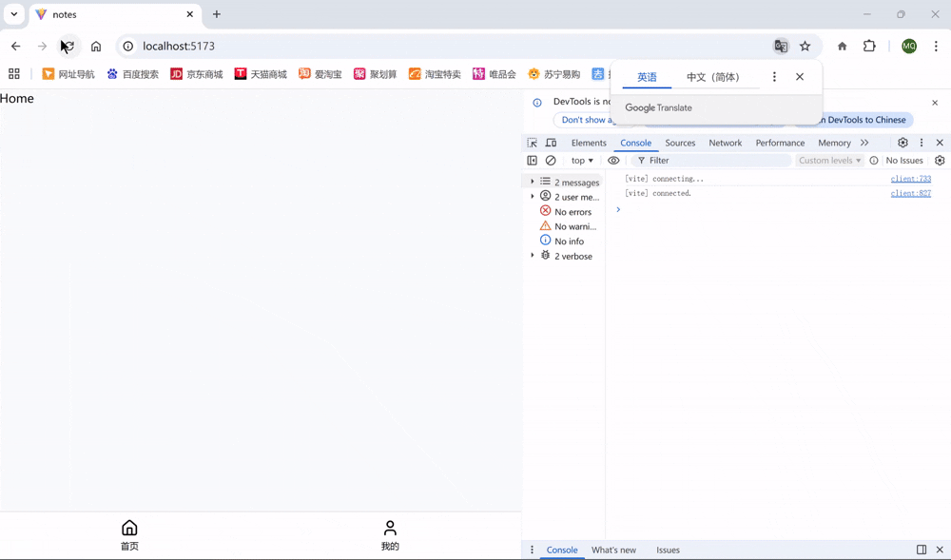Toggle the drawer dock position icon

pyautogui.click(x=922, y=550)
